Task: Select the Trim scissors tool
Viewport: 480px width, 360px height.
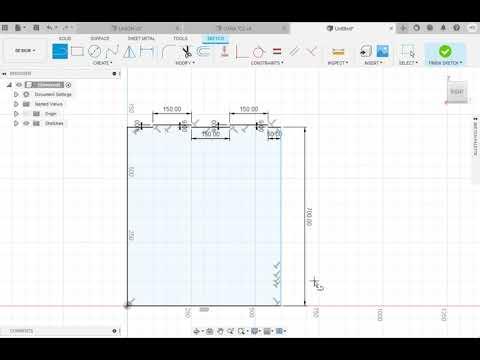Action: [187, 52]
